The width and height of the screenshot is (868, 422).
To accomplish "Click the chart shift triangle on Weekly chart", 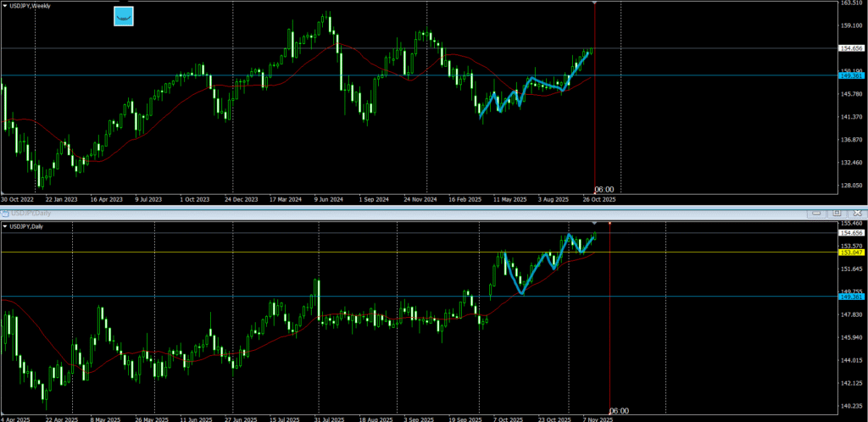I will [x=594, y=3].
